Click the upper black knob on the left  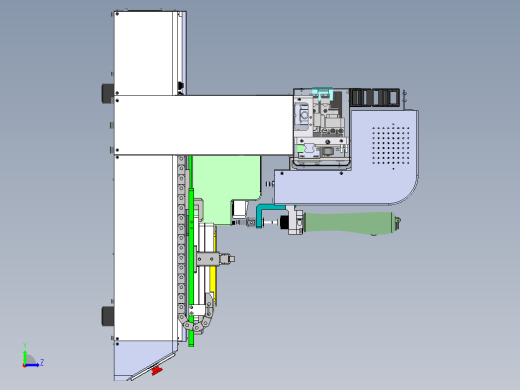[x=108, y=93]
